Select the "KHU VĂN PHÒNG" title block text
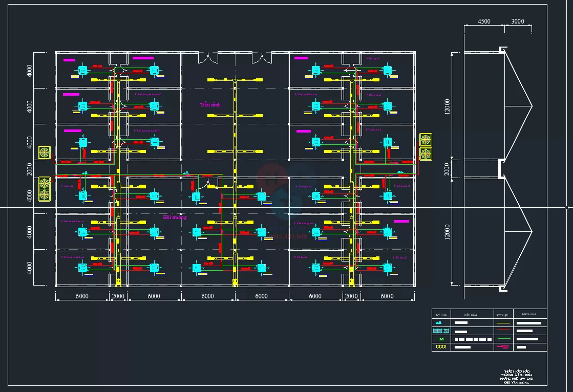 point(515,382)
